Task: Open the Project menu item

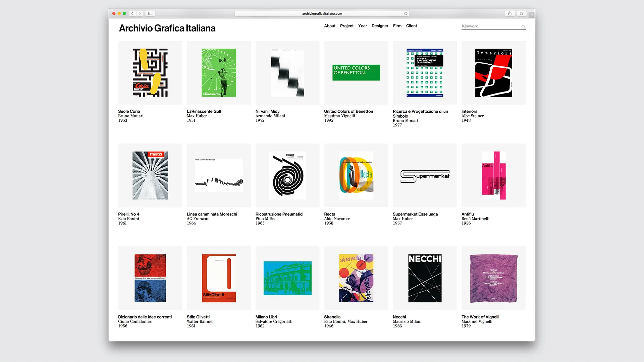Action: [346, 26]
